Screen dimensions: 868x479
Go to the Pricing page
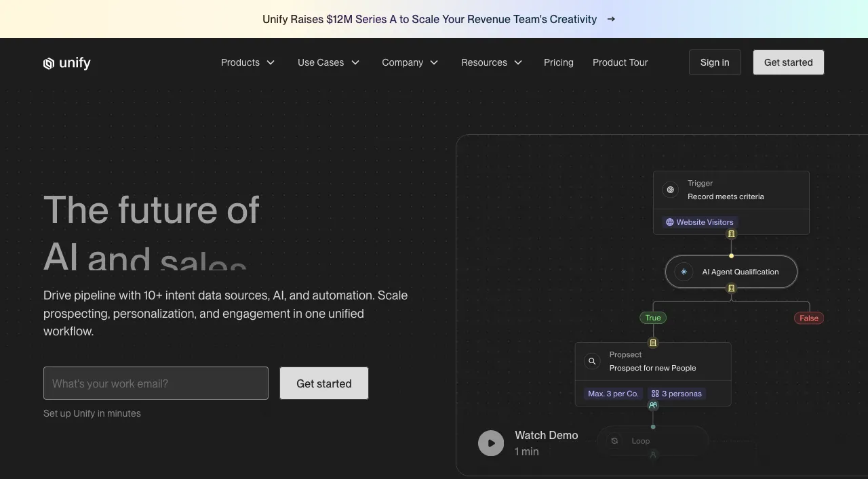(x=559, y=62)
